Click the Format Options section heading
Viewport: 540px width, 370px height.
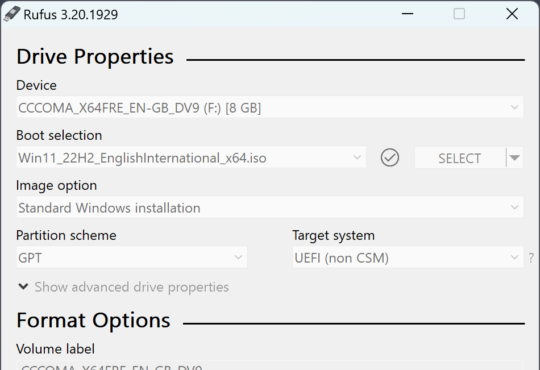pos(93,320)
